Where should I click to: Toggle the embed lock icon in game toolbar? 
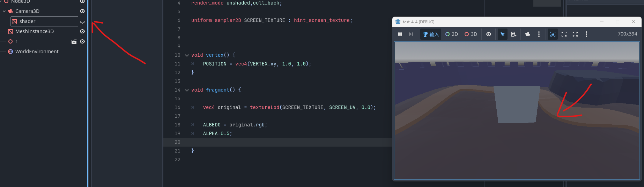[x=553, y=34]
